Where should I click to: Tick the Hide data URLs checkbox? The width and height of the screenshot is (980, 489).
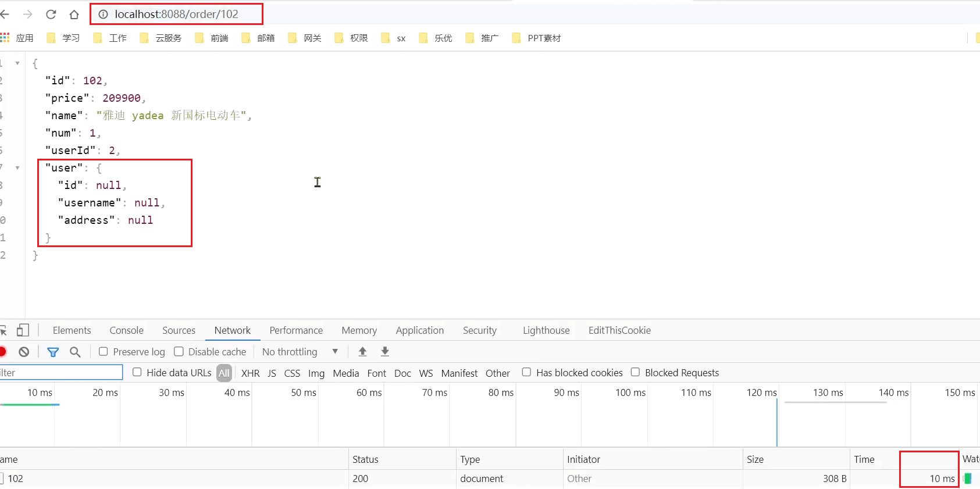click(x=137, y=372)
